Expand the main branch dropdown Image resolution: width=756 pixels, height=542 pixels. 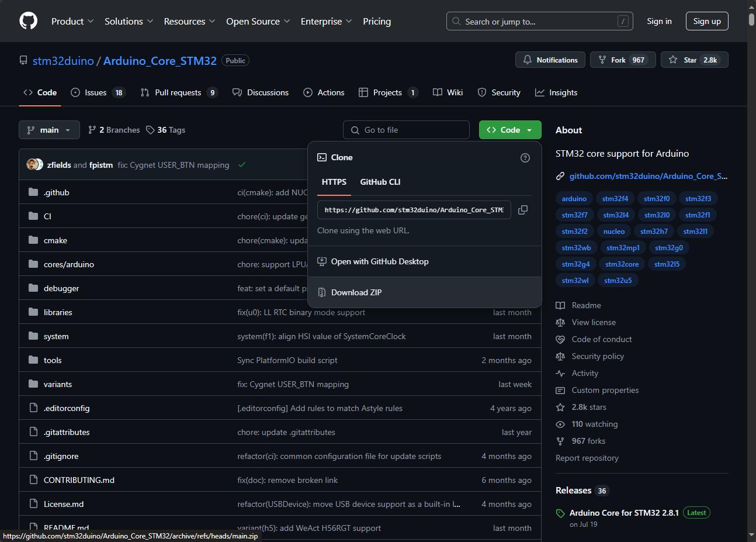(x=49, y=130)
